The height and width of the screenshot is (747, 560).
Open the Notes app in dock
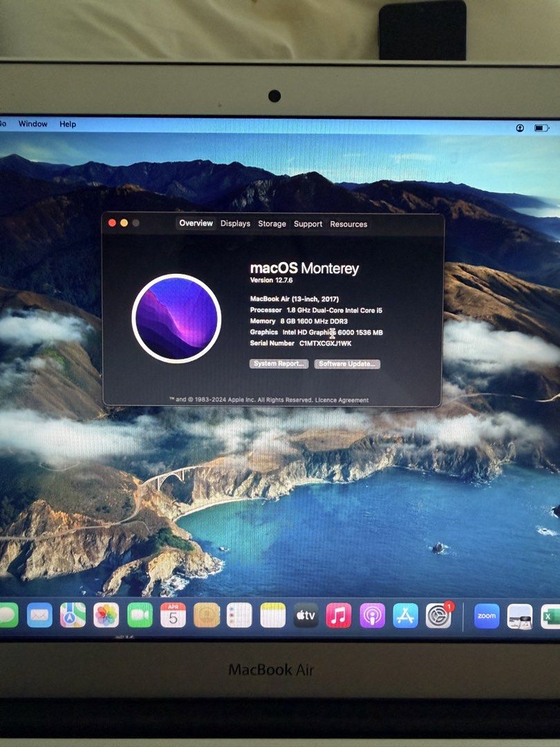coord(273,616)
